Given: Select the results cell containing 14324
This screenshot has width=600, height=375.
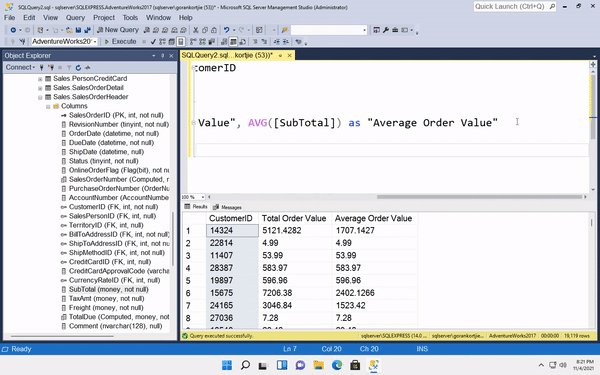Looking at the screenshot, I should coord(232,230).
